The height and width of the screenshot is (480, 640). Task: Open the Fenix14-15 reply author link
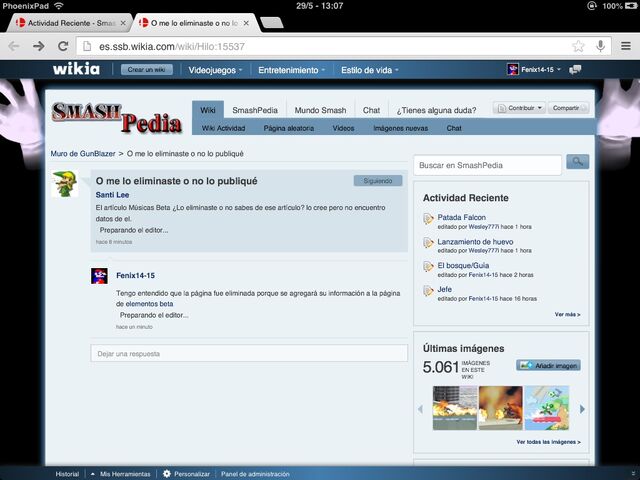[136, 276]
